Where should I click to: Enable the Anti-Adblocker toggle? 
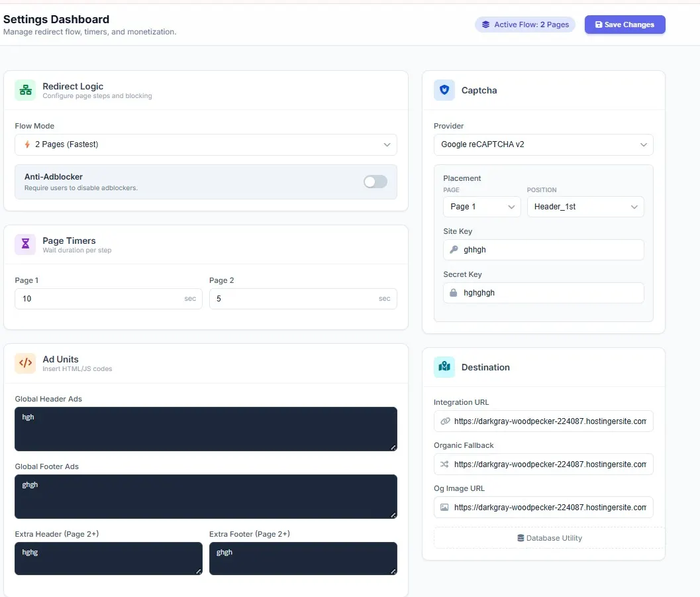pyautogui.click(x=375, y=182)
